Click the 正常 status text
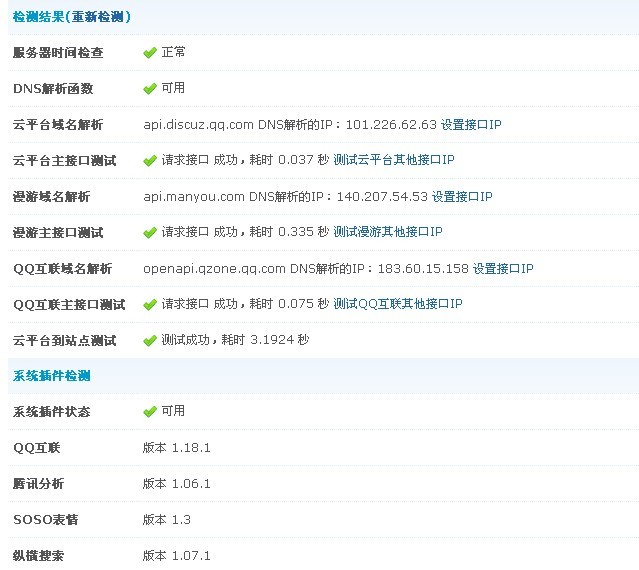 click(x=173, y=52)
